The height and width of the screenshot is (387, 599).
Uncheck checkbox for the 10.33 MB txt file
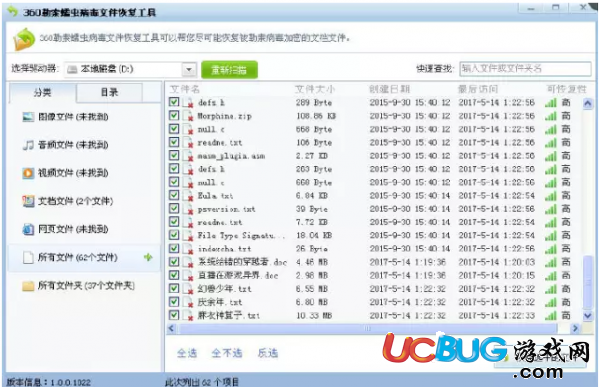174,315
